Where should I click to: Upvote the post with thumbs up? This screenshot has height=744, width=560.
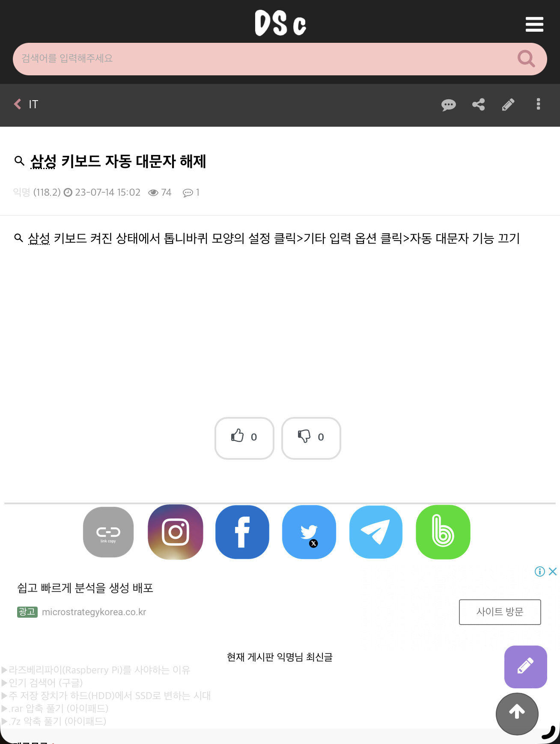pyautogui.click(x=244, y=438)
